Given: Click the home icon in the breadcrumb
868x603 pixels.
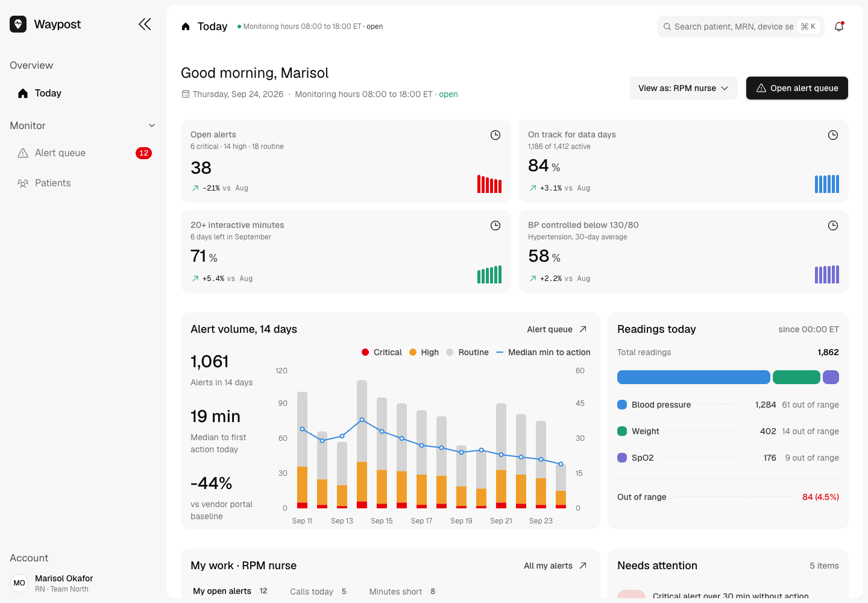Looking at the screenshot, I should pos(186,27).
